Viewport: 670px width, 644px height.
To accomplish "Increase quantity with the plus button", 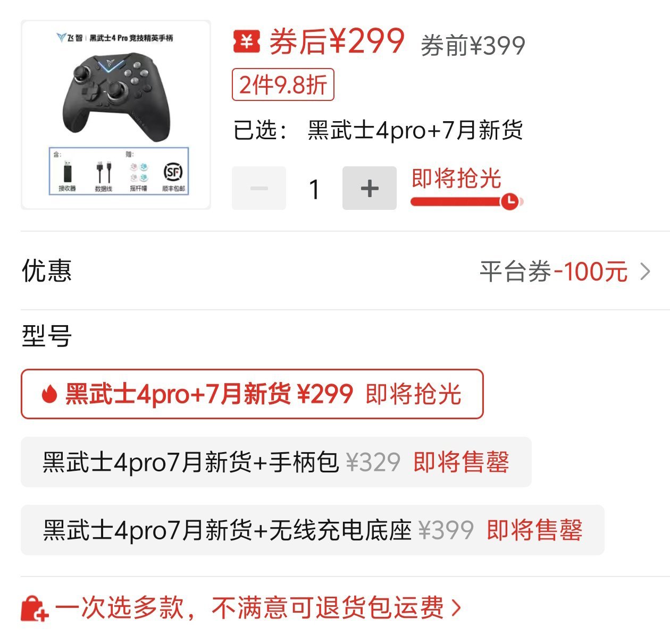I will pyautogui.click(x=370, y=188).
